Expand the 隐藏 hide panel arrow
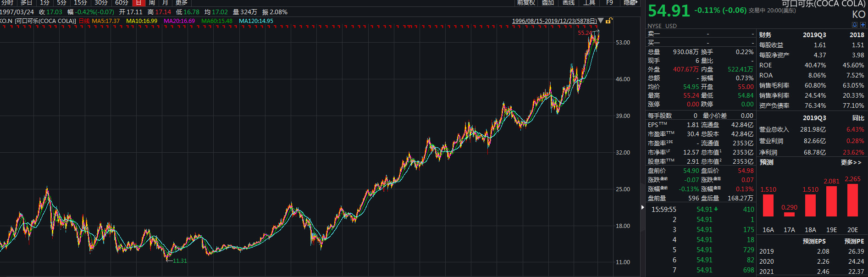The width and height of the screenshot is (868, 277). 630,2
